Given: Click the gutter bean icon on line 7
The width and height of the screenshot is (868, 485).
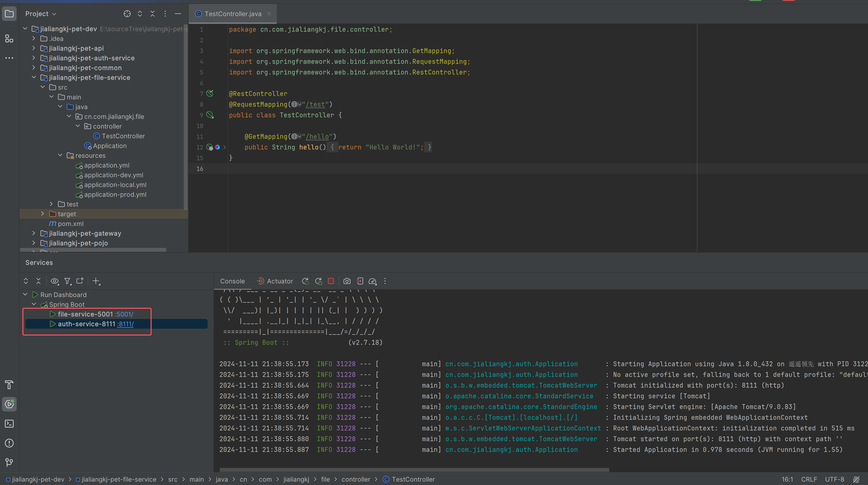Looking at the screenshot, I should click(210, 93).
